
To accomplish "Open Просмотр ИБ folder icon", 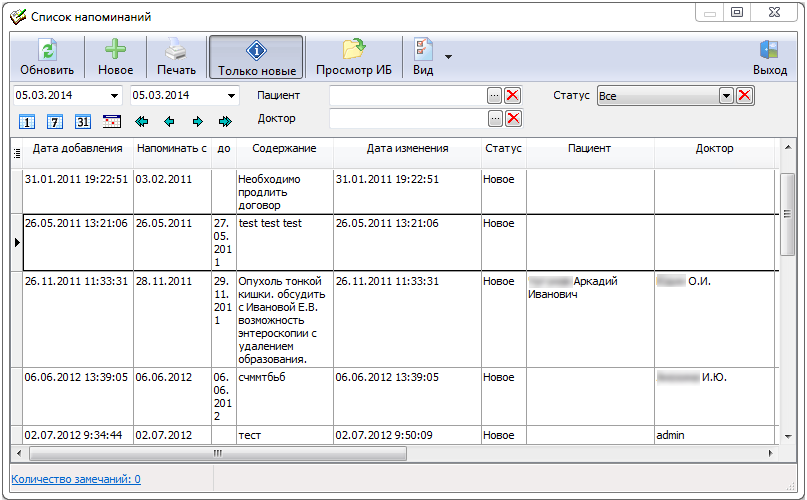I will [x=353, y=50].
